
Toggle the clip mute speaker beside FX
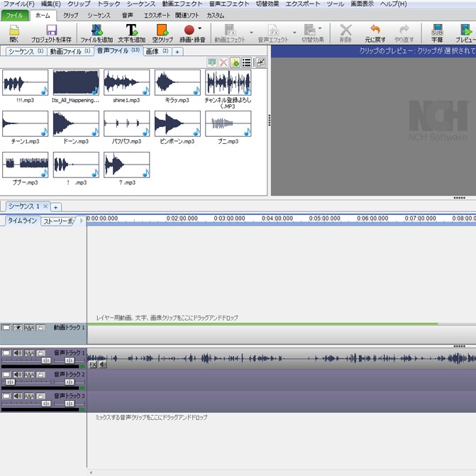[103, 365]
